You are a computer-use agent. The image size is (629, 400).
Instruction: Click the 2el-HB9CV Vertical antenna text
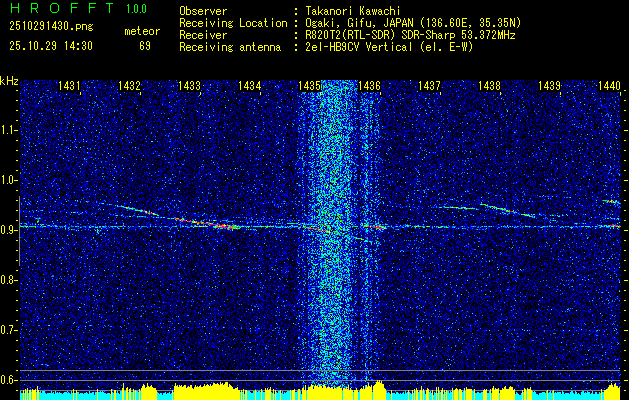pyautogui.click(x=389, y=47)
